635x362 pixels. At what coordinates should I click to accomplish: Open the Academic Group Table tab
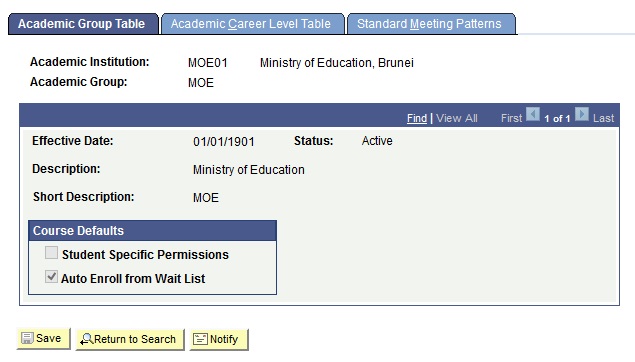[x=83, y=24]
